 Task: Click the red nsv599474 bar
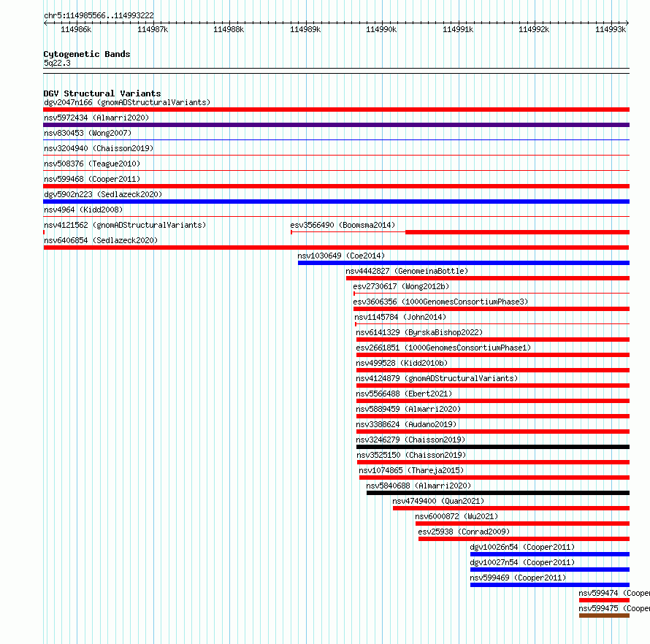click(605, 600)
